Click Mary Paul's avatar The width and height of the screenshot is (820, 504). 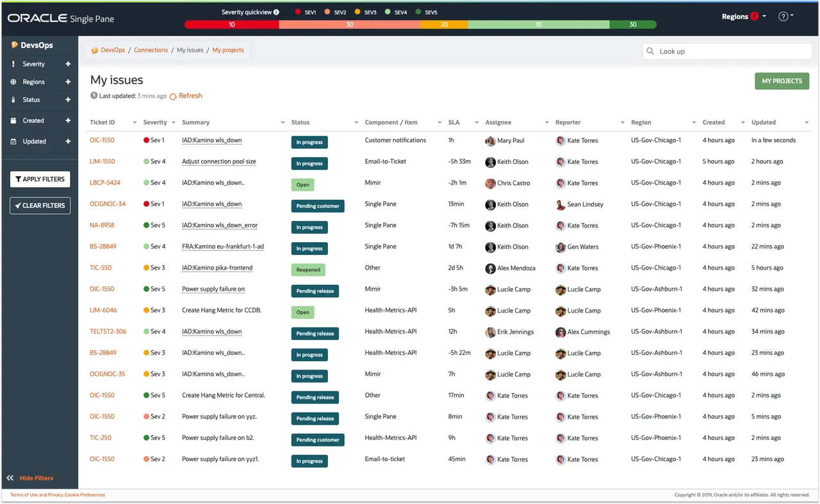coord(490,141)
